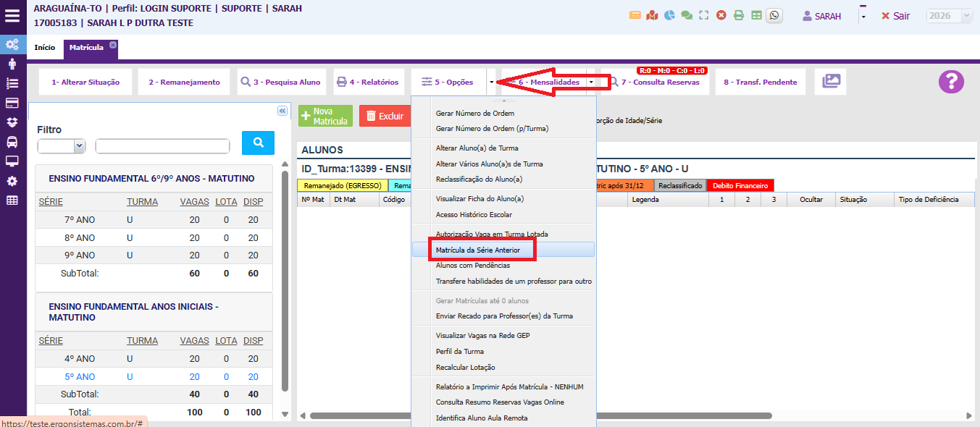Select Matrícula da Série Anterior menu option

477,250
